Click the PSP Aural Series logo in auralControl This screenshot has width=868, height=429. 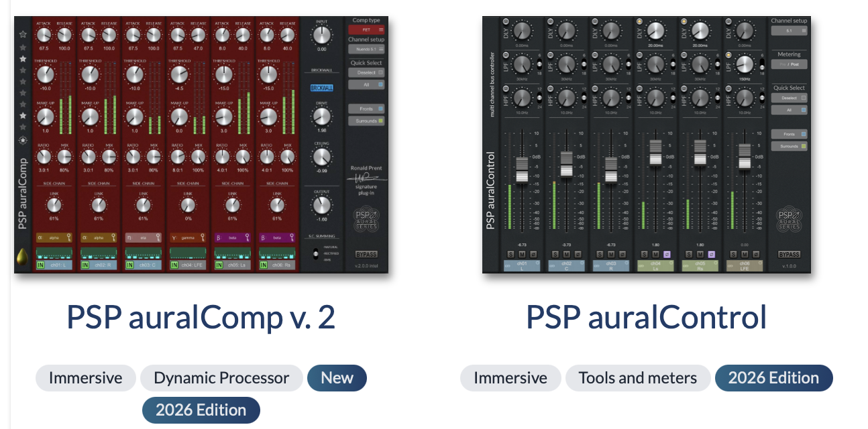790,221
